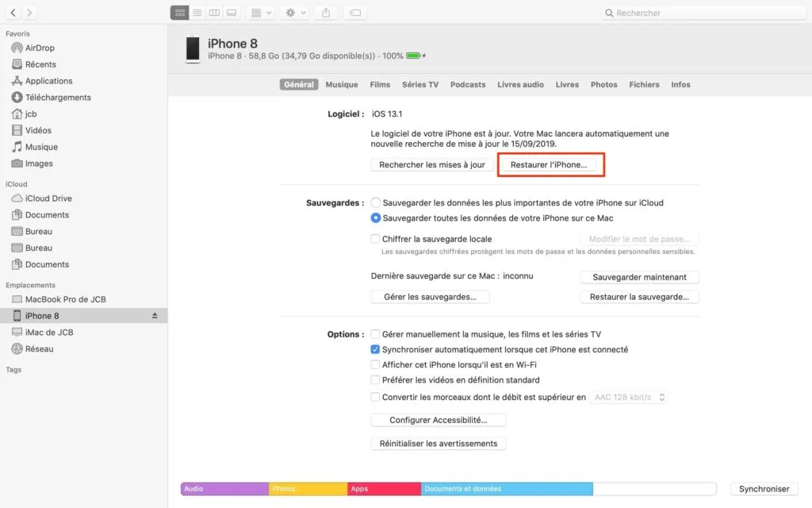Select the iCloud backup radio option
This screenshot has width=812, height=508.
tap(376, 203)
